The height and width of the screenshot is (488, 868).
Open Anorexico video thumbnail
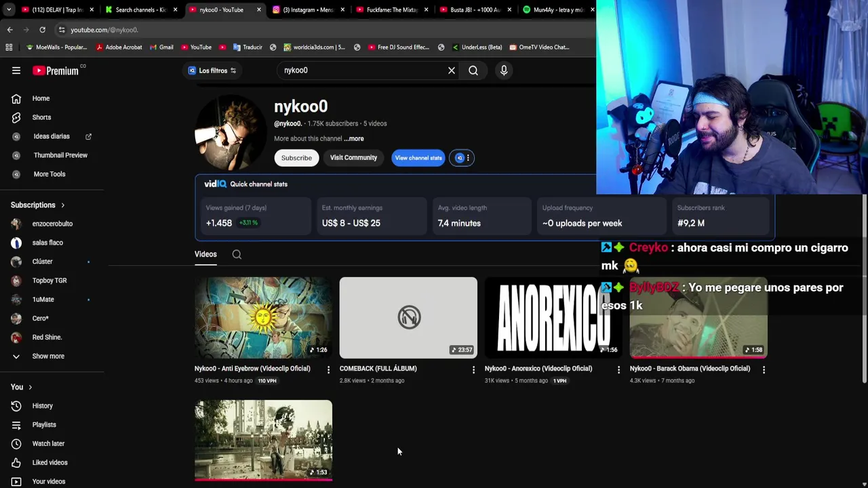click(553, 317)
